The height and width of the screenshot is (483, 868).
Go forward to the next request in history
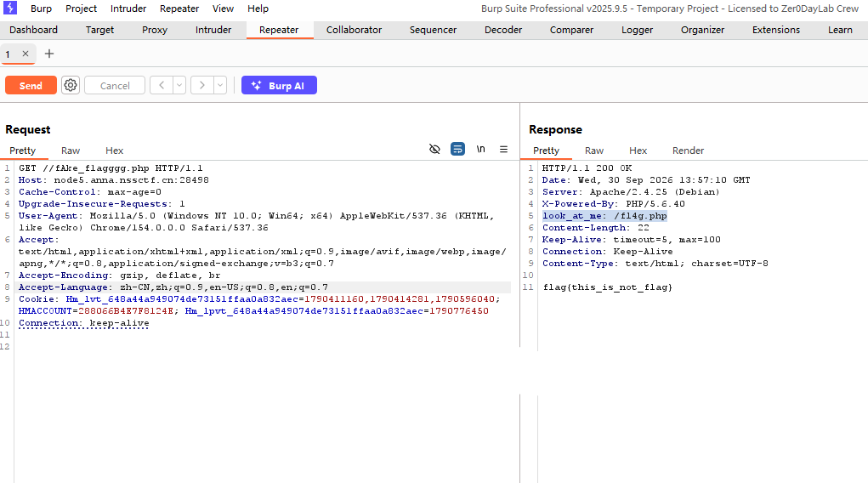[202, 85]
